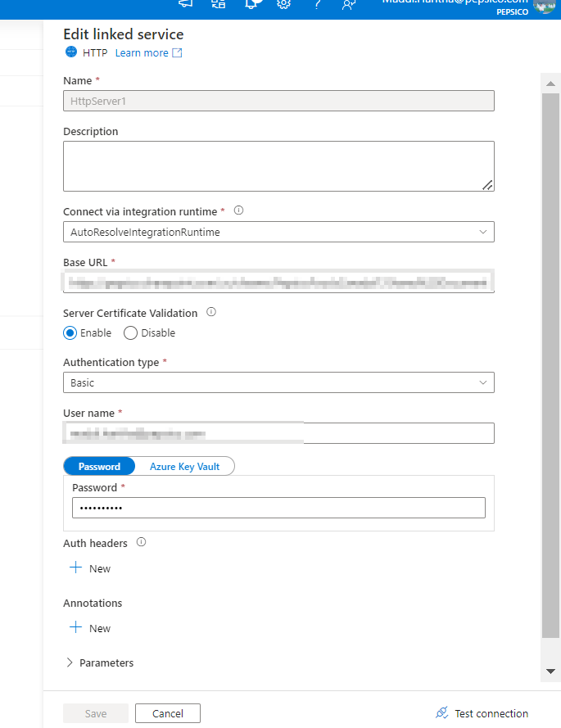This screenshot has width=561, height=728.
Task: Click Test connection
Action: coord(482,713)
